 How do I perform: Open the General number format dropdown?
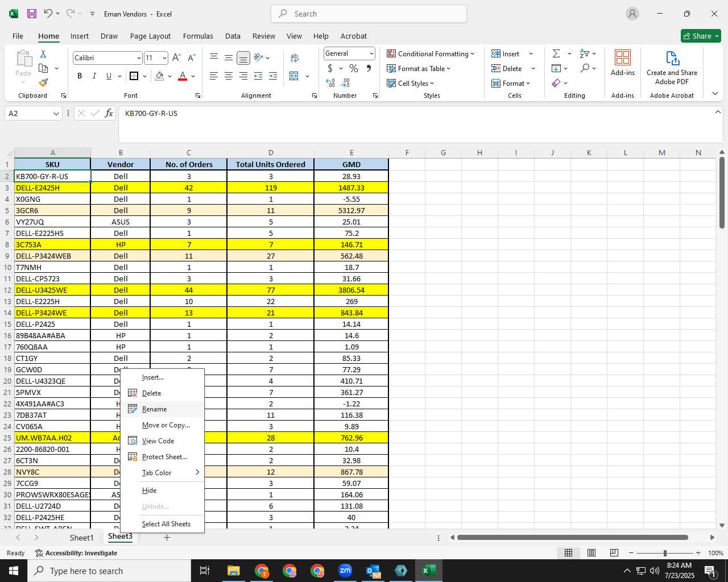click(x=371, y=53)
